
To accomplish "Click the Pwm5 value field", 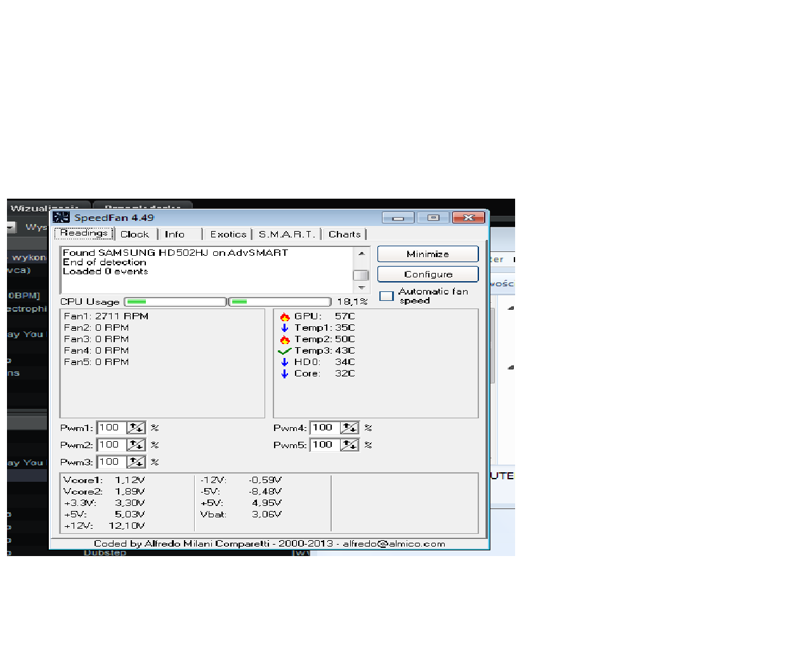I will (325, 445).
